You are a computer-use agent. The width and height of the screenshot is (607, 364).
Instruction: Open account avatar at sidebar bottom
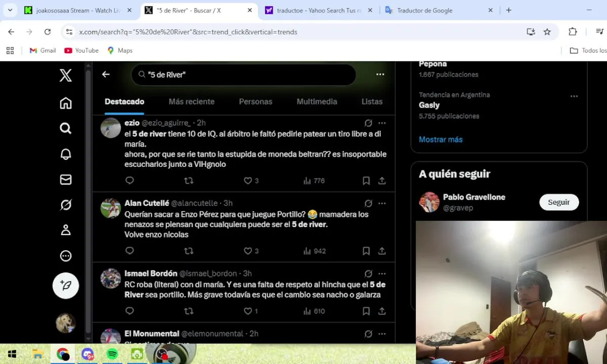click(66, 323)
